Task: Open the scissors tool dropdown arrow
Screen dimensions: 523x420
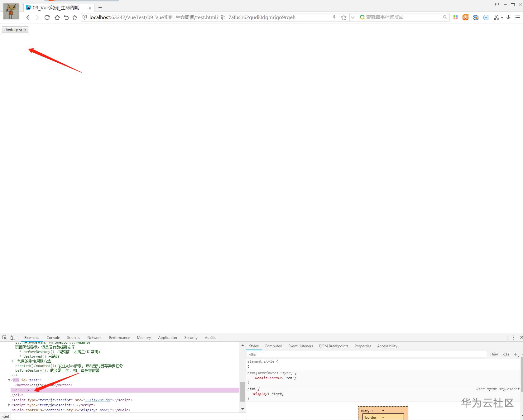Action: (x=502, y=18)
